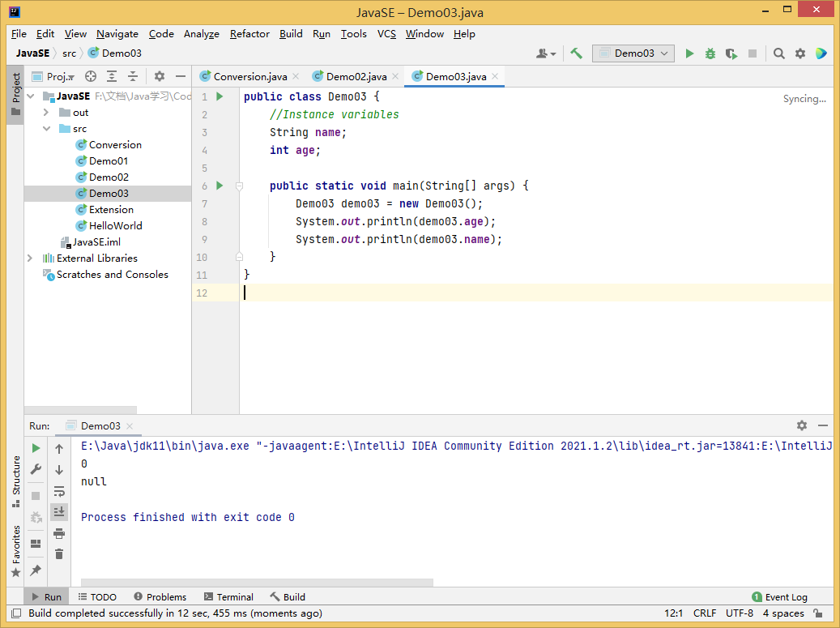The width and height of the screenshot is (840, 628).
Task: Expand the out folder in project tree
Action: (46, 113)
